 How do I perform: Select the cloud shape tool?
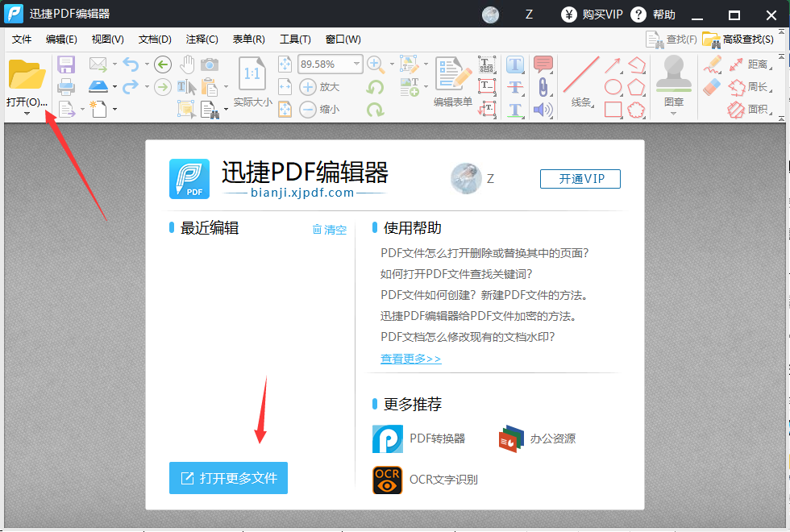click(x=636, y=110)
